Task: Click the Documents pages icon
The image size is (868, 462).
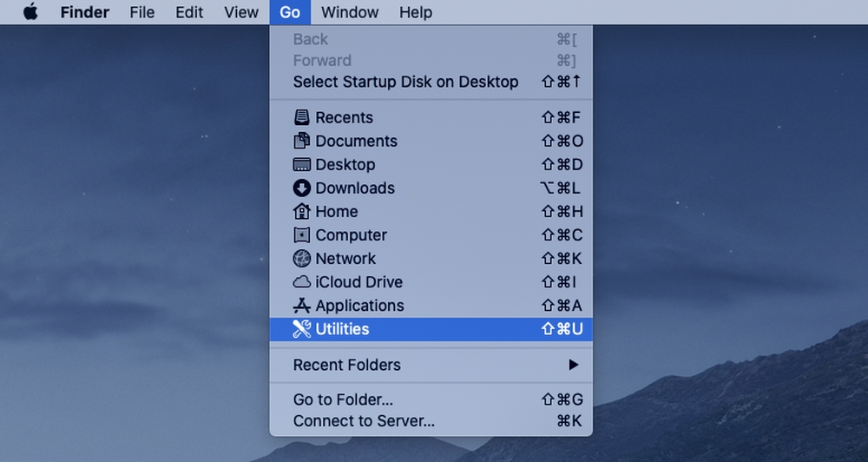Action: 302,141
